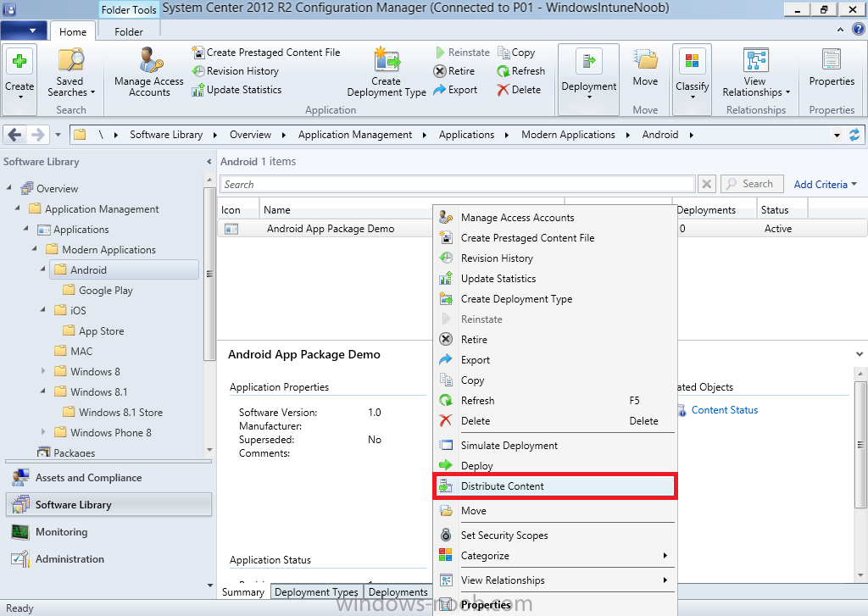Click Modern Applications in breadcrumb path
The height and width of the screenshot is (616, 868).
pos(568,135)
